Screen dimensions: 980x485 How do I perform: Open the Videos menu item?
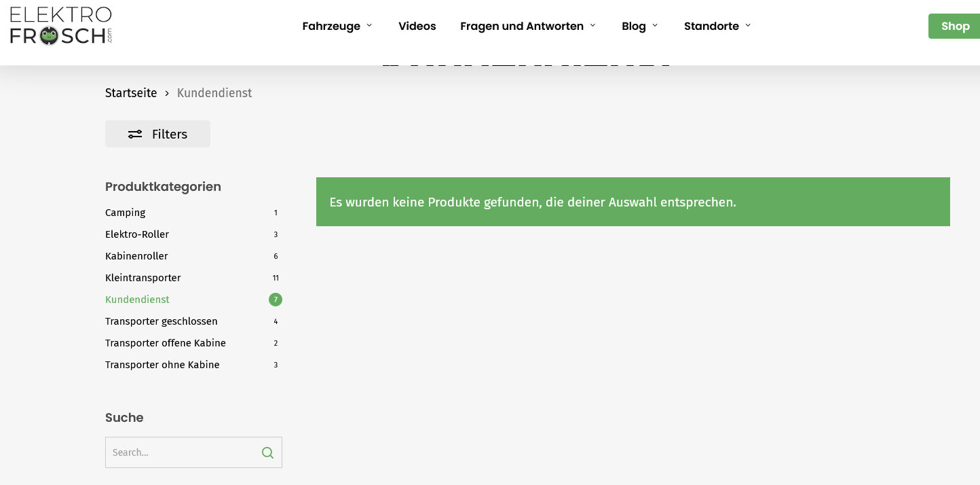[x=417, y=26]
